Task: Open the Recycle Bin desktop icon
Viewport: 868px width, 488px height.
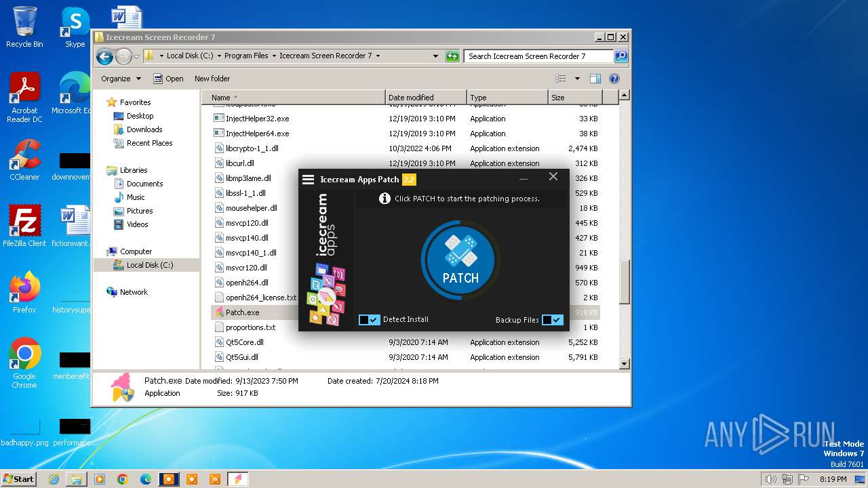Action: (x=24, y=27)
